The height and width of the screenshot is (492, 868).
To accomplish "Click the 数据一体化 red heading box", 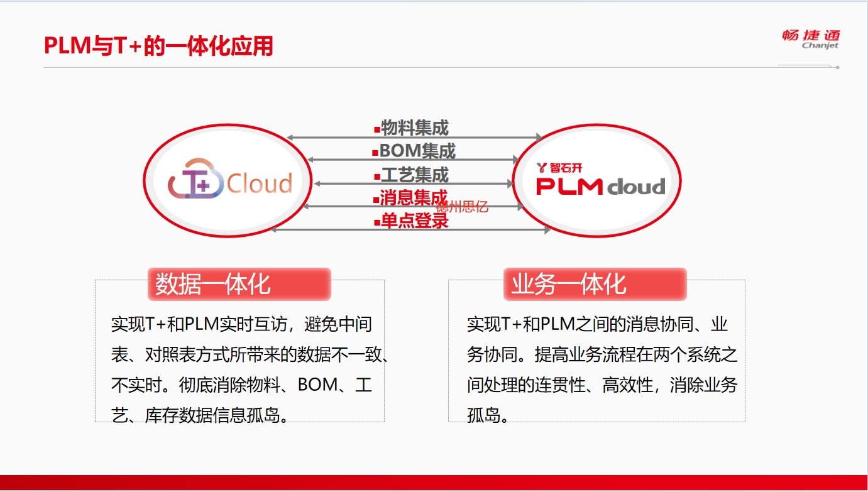I will (x=239, y=284).
